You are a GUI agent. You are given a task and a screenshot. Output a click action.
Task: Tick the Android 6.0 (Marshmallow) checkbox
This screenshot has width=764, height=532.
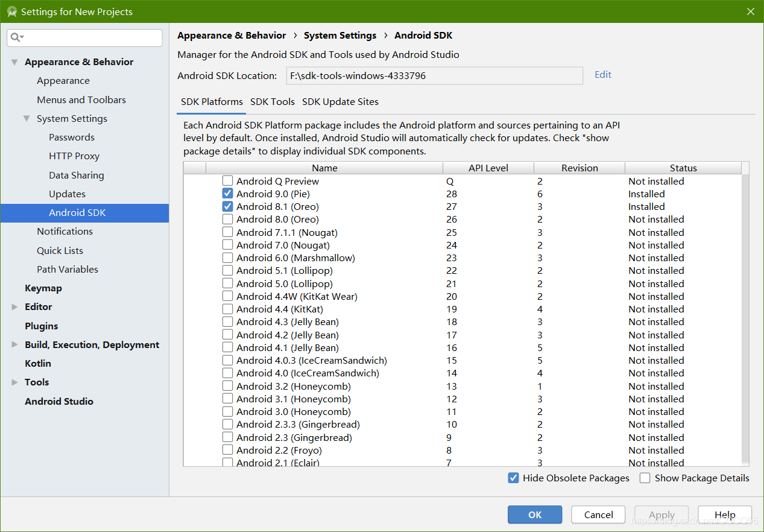tap(227, 258)
